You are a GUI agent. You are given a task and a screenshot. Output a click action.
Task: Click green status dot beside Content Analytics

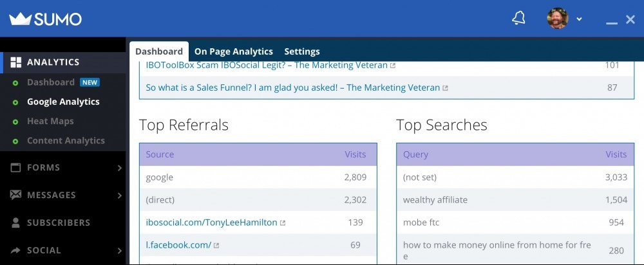15,141
